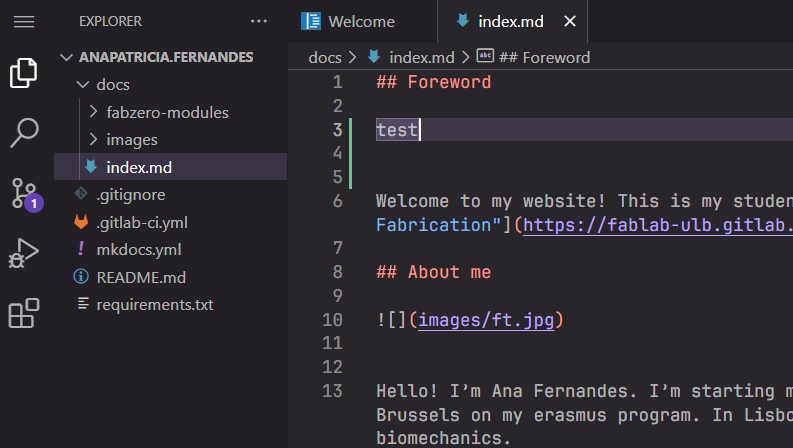The width and height of the screenshot is (793, 448).
Task: Open the Search view icon
Action: (x=24, y=132)
